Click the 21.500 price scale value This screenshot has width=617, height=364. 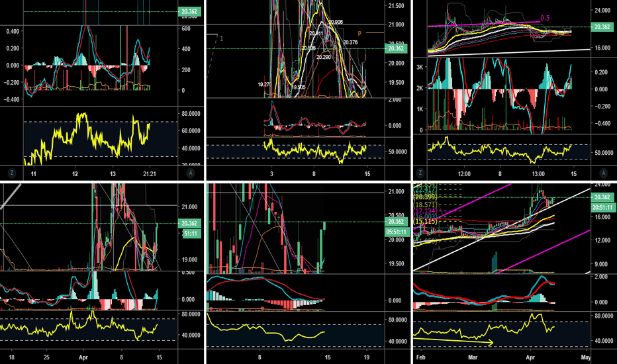tap(397, 6)
